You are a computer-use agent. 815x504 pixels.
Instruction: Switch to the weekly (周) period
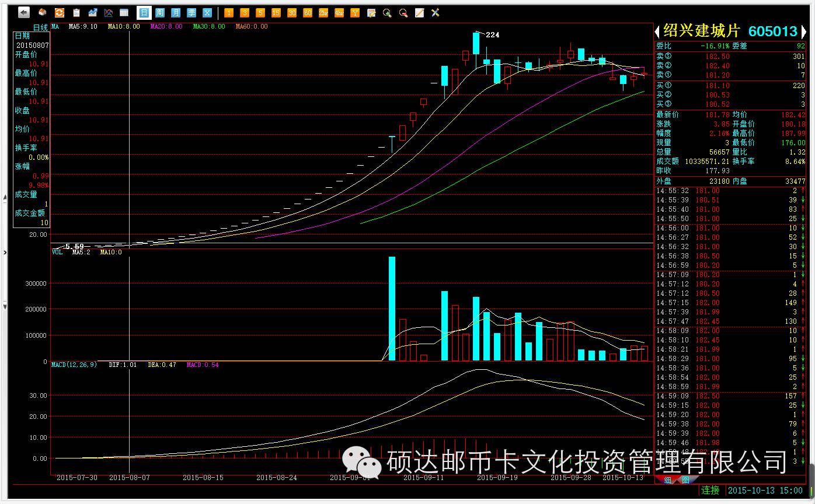(160, 12)
